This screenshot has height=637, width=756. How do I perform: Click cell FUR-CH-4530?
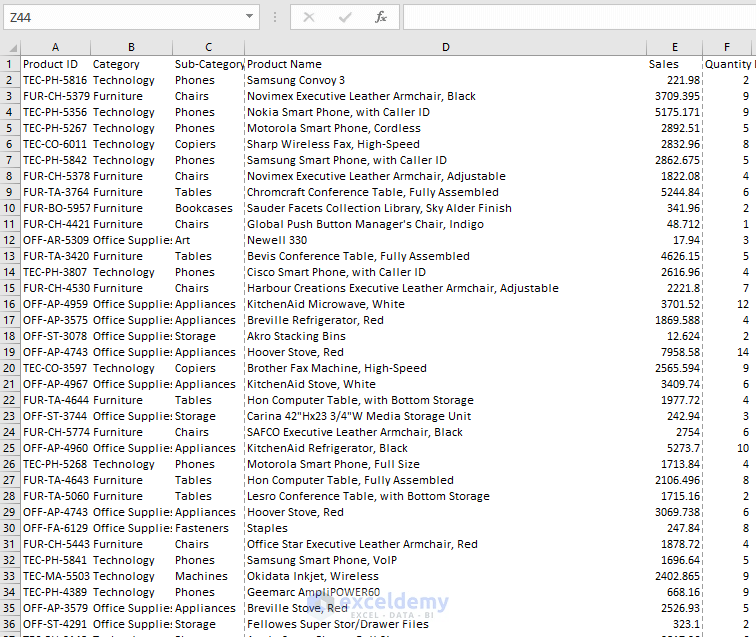55,288
